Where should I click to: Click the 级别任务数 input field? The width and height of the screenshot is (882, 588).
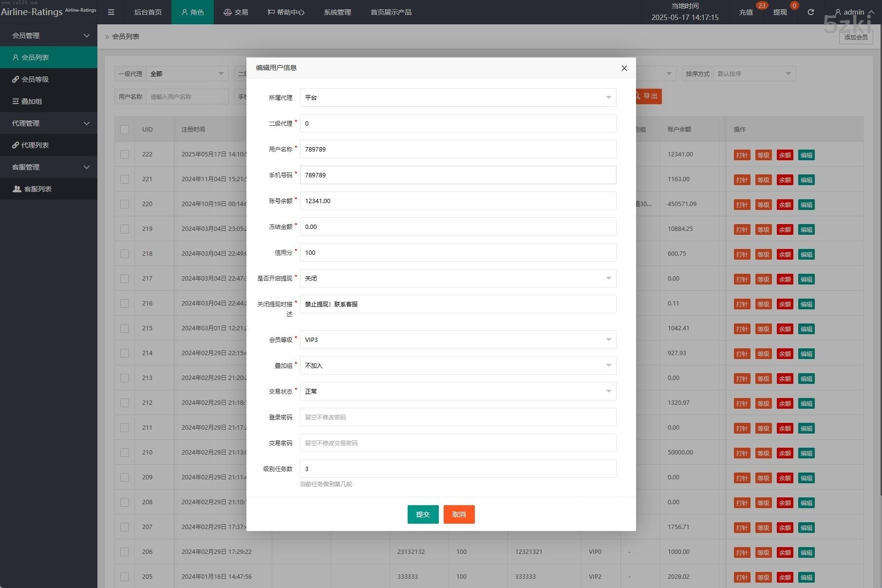[x=458, y=469]
